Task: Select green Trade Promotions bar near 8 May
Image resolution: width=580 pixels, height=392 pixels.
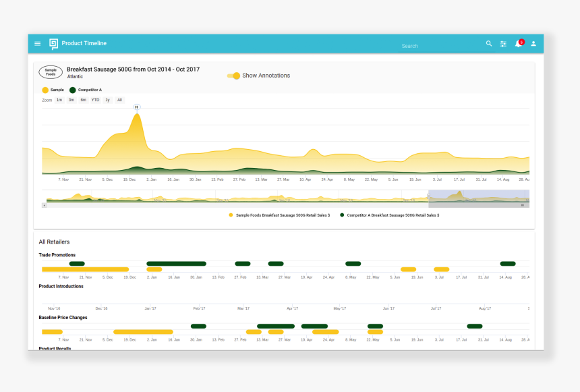Action: point(353,264)
